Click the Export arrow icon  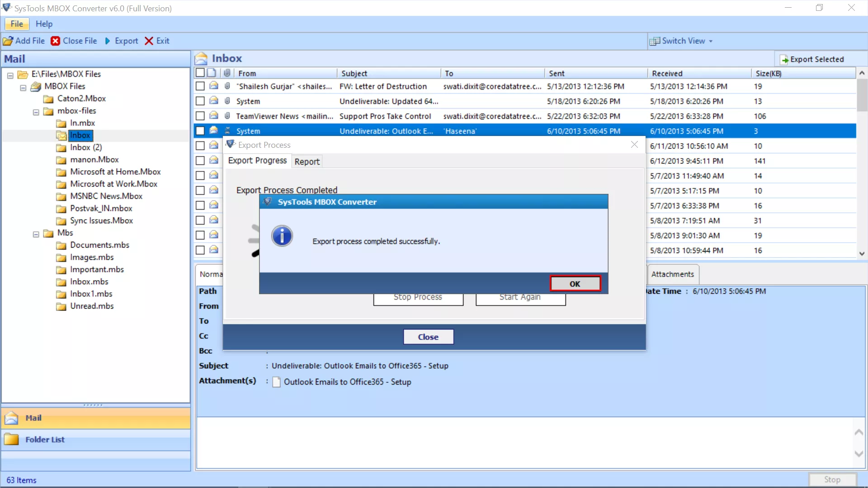point(108,41)
